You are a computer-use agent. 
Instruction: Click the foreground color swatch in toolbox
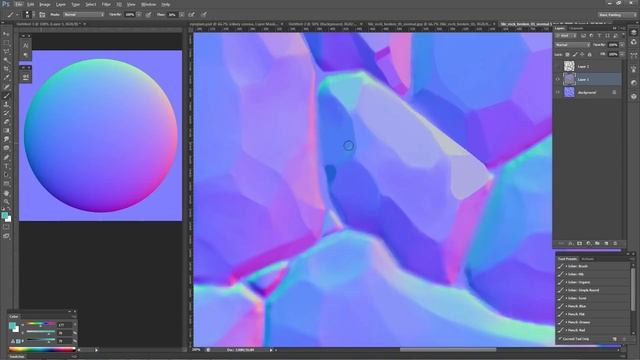(x=4, y=216)
